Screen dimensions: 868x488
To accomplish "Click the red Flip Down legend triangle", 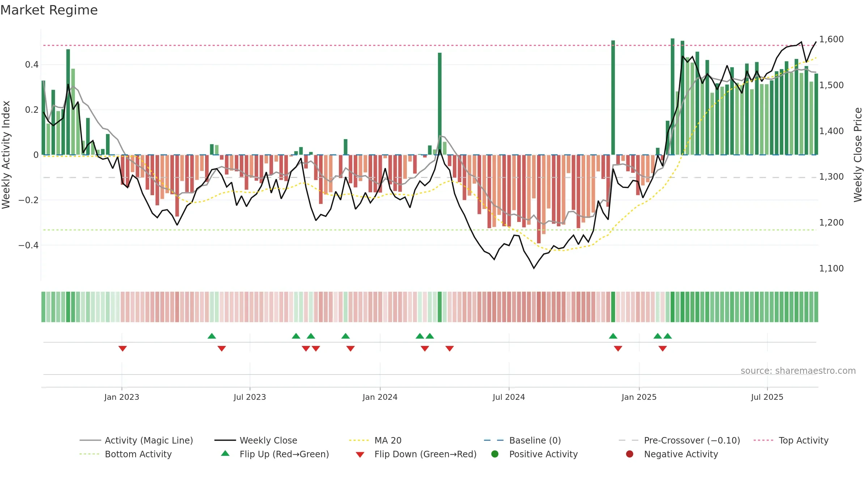I will (360, 455).
